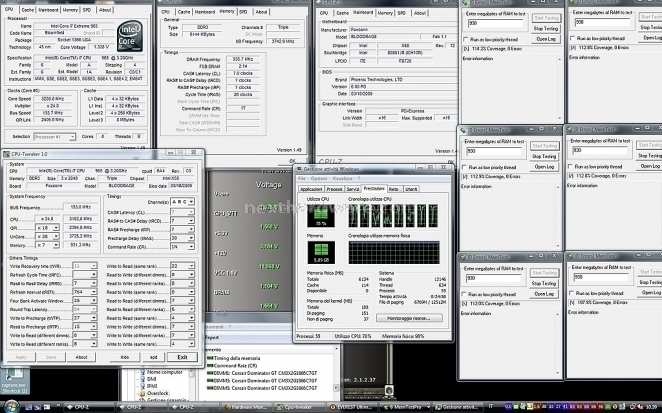
Task: Open the MemTestPro group on the taskbar
Action: (x=404, y=407)
